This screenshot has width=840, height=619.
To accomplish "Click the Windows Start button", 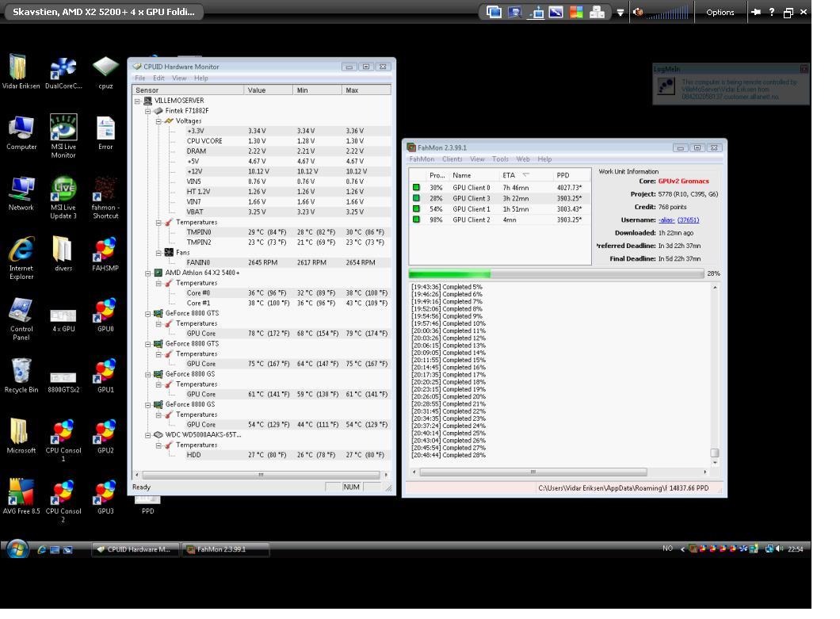I will click(x=17, y=548).
